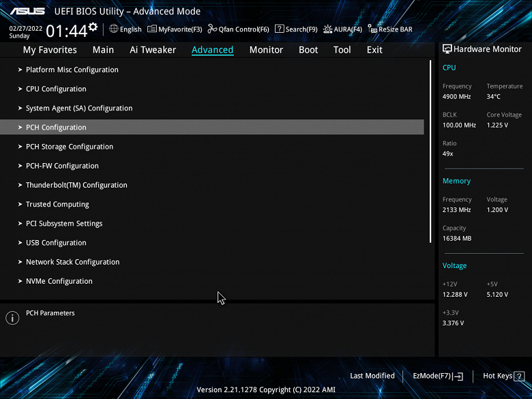Image resolution: width=532 pixels, height=399 pixels.
Task: Expand arrow for System Agent (SA) Configuration
Action: click(20, 108)
